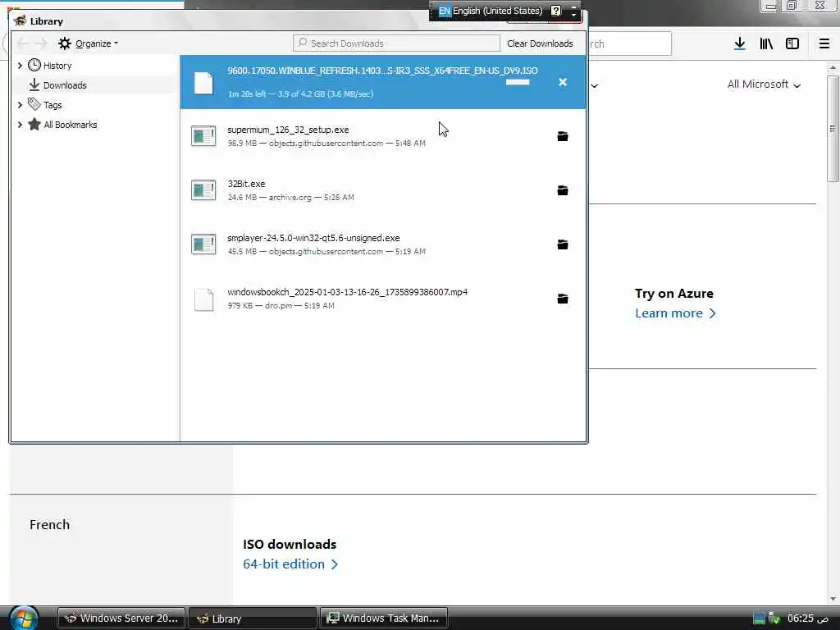Select smplayer-24.5.0-win32-qt5.6-unsigned.exe text

[313, 238]
